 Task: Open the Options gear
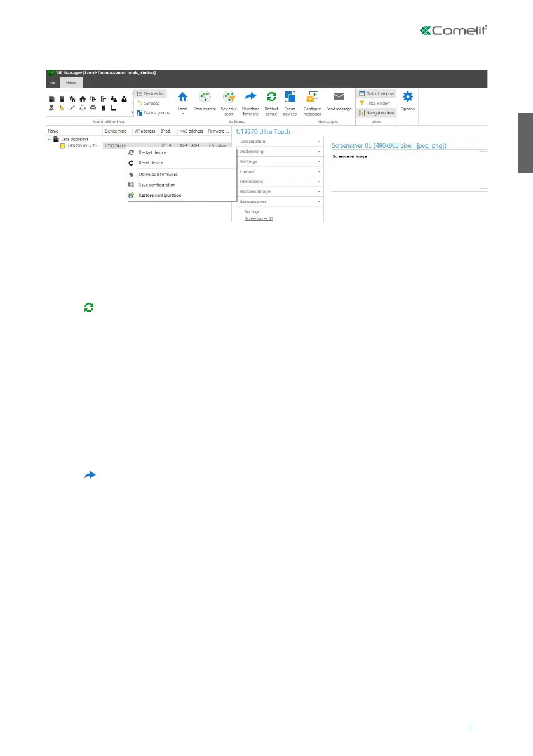click(x=408, y=101)
